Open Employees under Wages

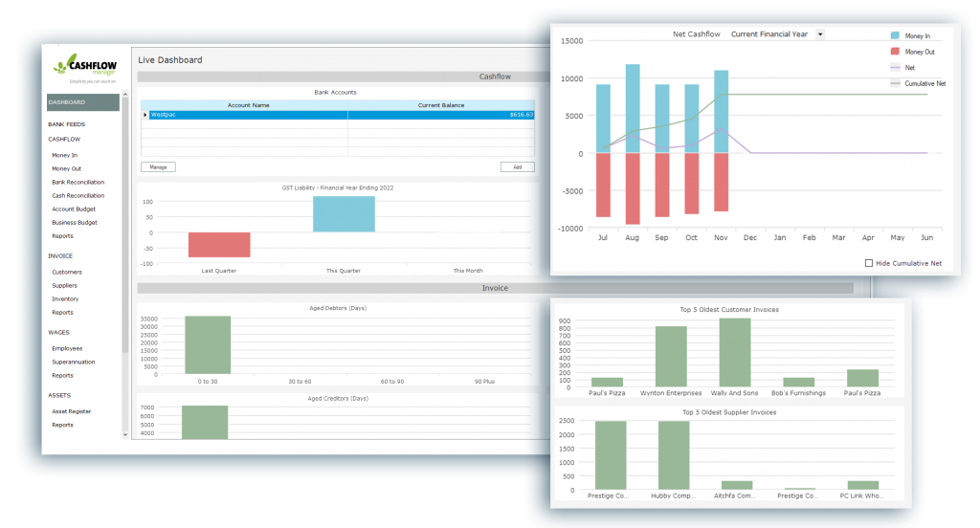click(67, 349)
